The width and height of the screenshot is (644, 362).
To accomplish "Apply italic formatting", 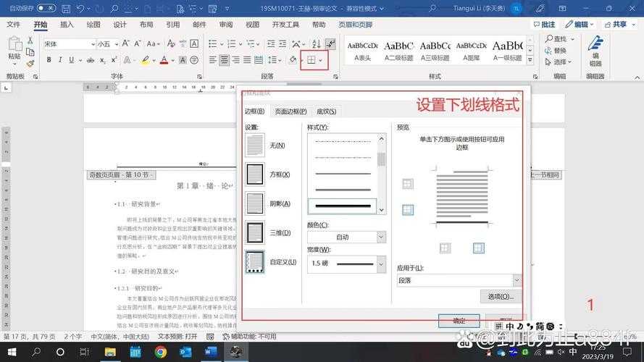I will [x=60, y=60].
